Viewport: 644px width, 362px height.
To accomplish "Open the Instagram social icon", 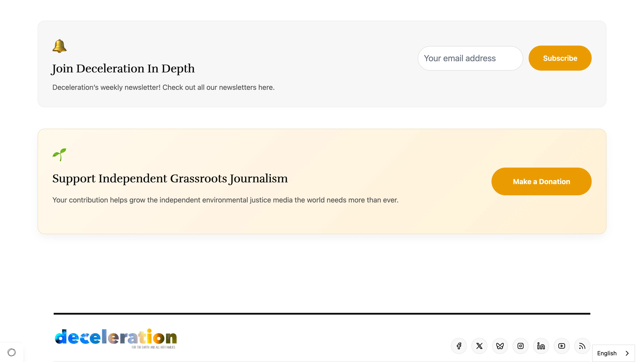I will [521, 346].
